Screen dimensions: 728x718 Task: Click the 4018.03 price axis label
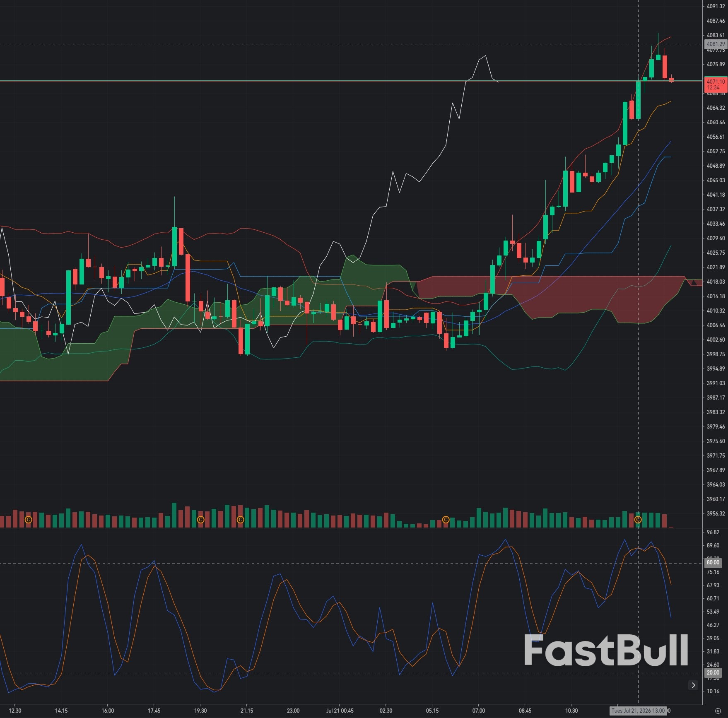click(x=716, y=282)
